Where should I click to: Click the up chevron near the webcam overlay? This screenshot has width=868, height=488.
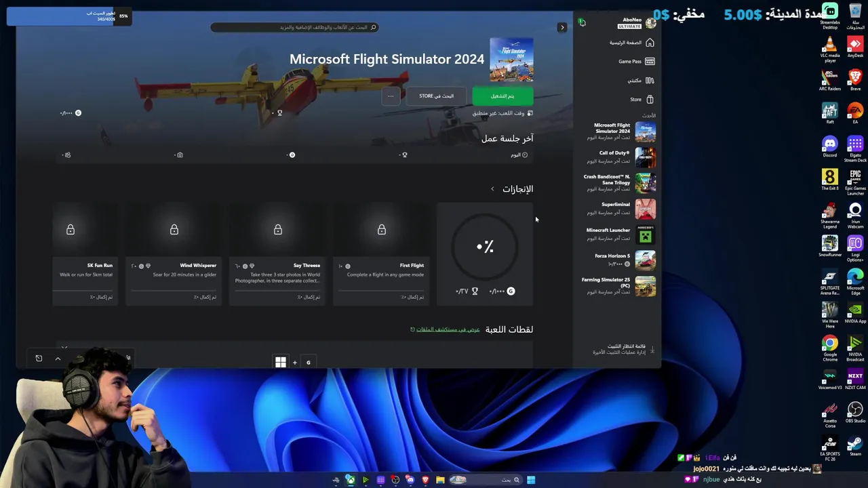tap(58, 359)
